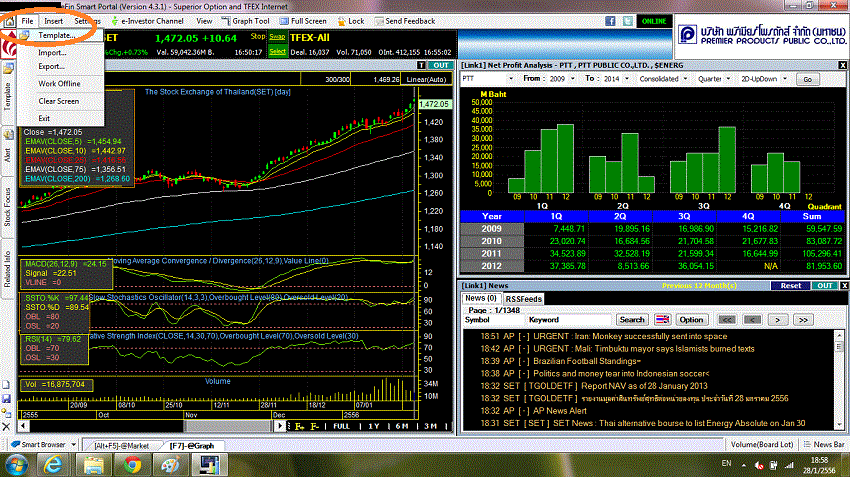The image size is (850, 477).
Task: Click the X delete icon in sidebar
Action: [x=6, y=427]
